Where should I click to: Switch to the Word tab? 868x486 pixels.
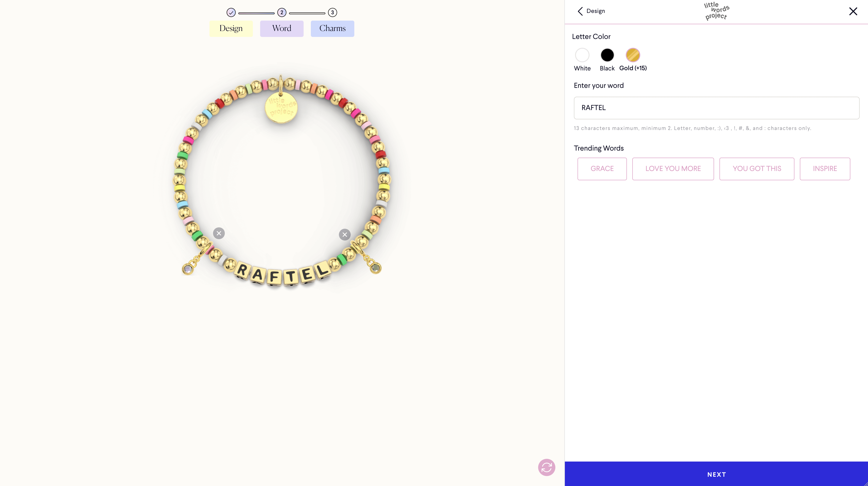tap(282, 29)
